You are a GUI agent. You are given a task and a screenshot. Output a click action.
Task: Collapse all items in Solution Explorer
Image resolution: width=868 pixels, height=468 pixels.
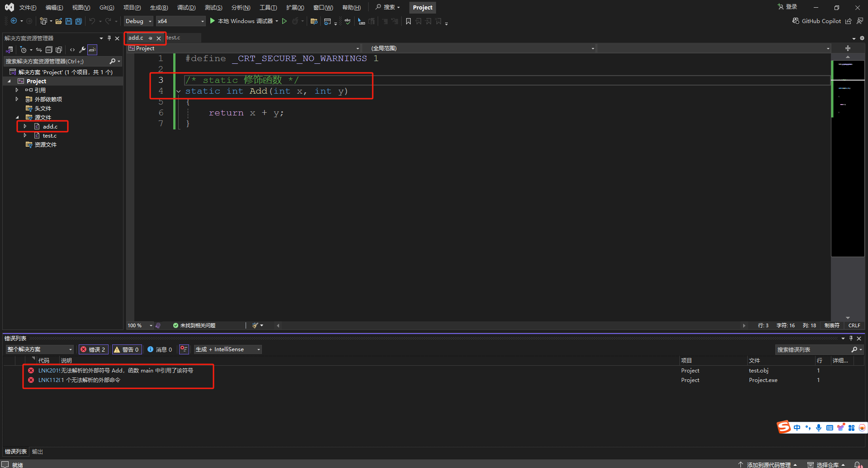point(49,50)
